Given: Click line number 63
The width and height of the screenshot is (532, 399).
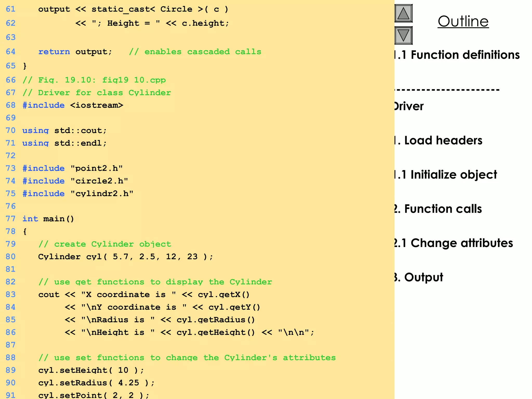Looking at the screenshot, I should pos(11,37).
